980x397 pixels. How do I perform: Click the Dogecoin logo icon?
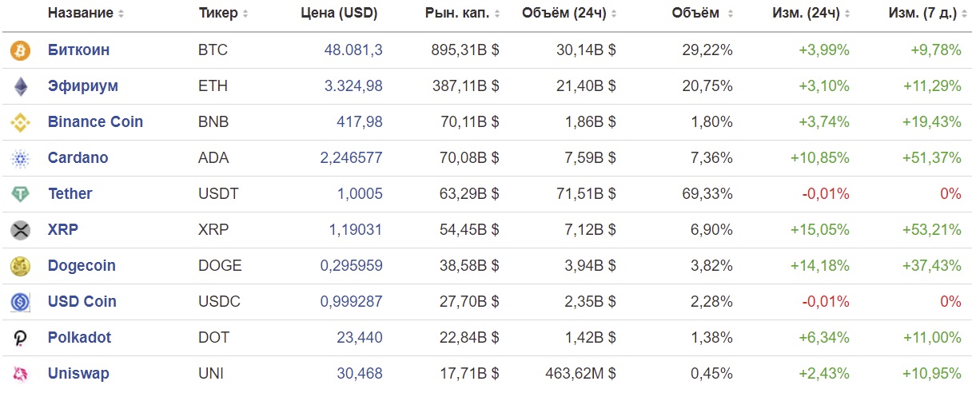click(x=19, y=266)
